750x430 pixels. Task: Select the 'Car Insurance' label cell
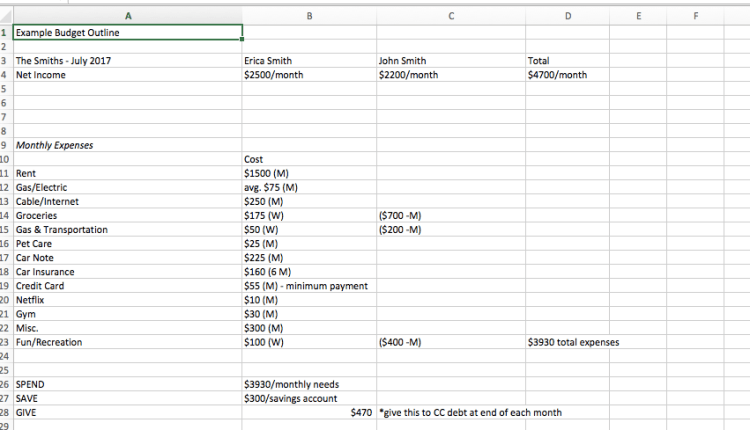point(127,271)
